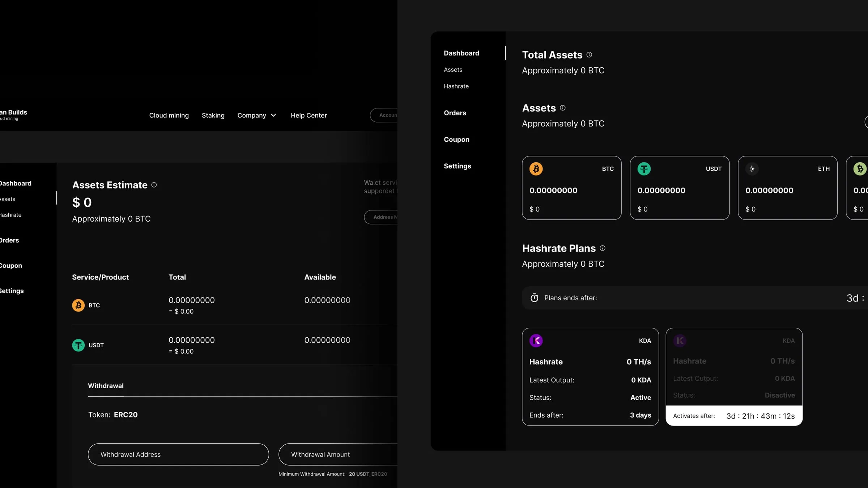
Task: Click the info icon beside the right panel's Assets heading
Action: (x=562, y=108)
